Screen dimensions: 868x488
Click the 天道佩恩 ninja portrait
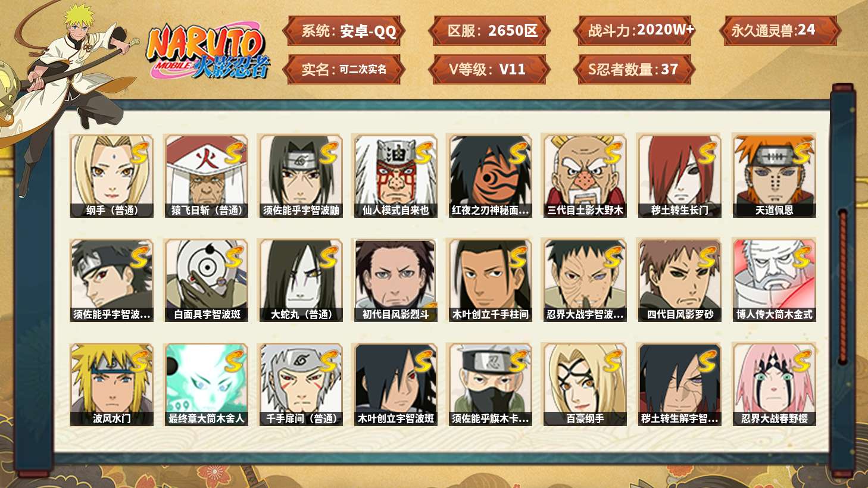pos(774,176)
